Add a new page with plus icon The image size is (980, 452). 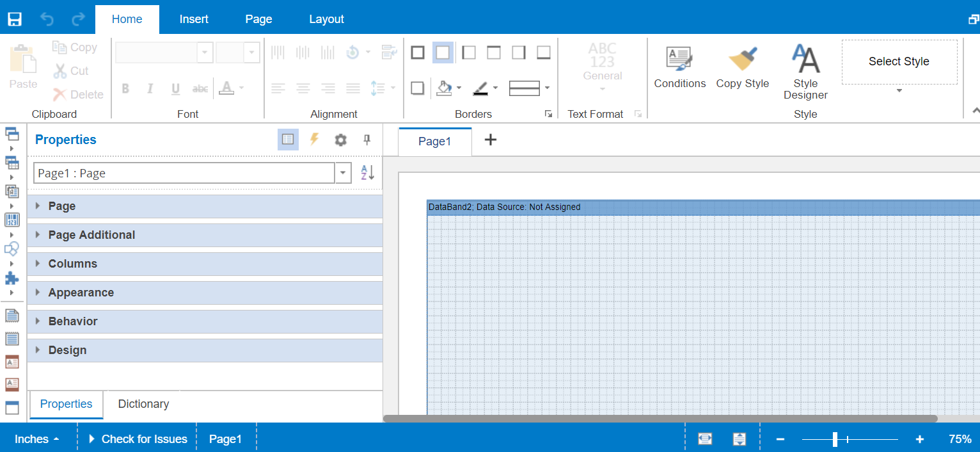tap(490, 140)
